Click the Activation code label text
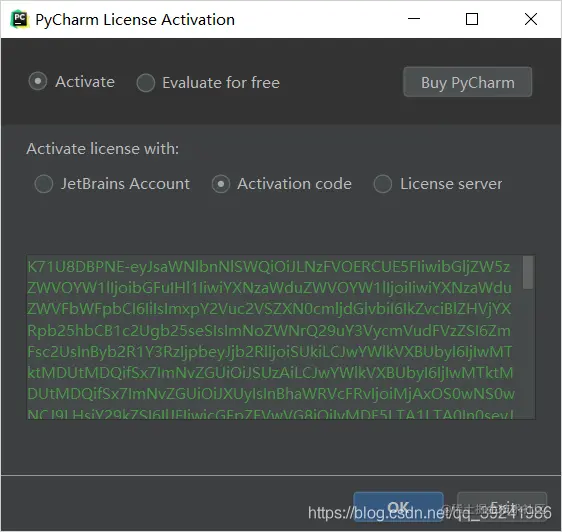This screenshot has height=532, width=562. (x=294, y=184)
